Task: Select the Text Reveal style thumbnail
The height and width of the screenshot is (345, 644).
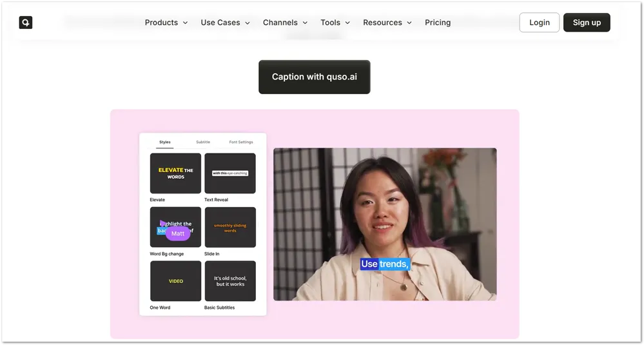Action: 230,173
